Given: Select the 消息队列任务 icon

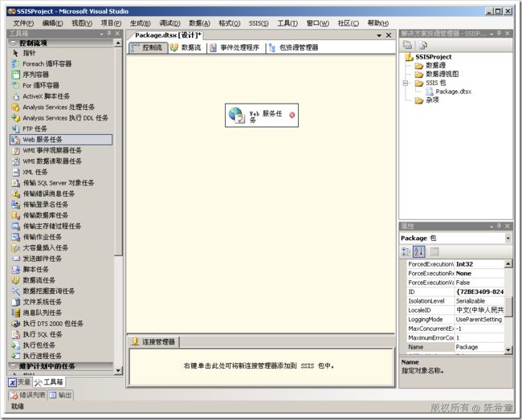Looking at the screenshot, I should [15, 312].
